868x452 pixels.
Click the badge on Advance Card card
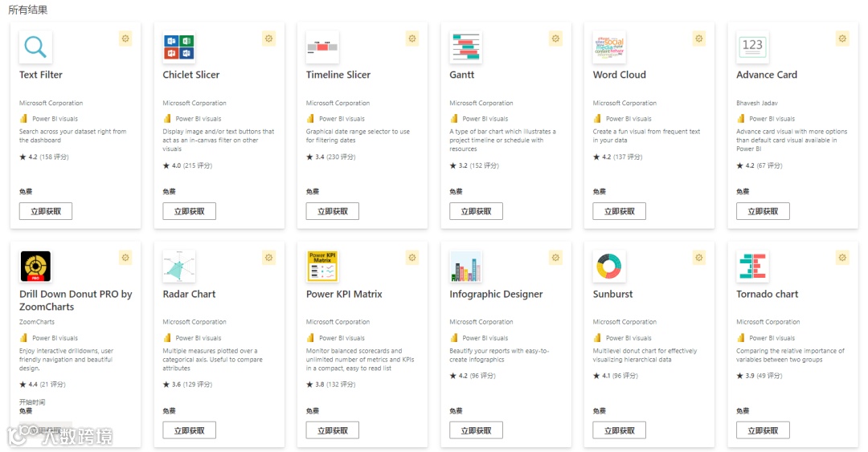tap(842, 39)
